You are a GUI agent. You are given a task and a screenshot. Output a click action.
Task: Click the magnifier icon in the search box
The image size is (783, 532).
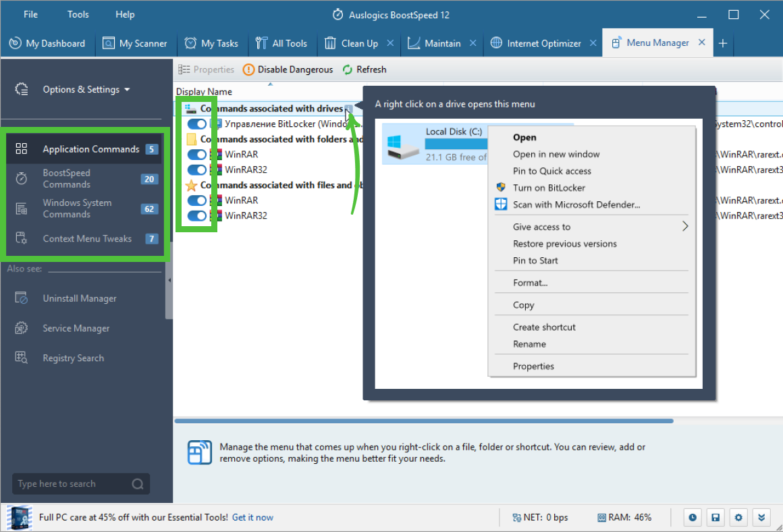[x=138, y=483]
